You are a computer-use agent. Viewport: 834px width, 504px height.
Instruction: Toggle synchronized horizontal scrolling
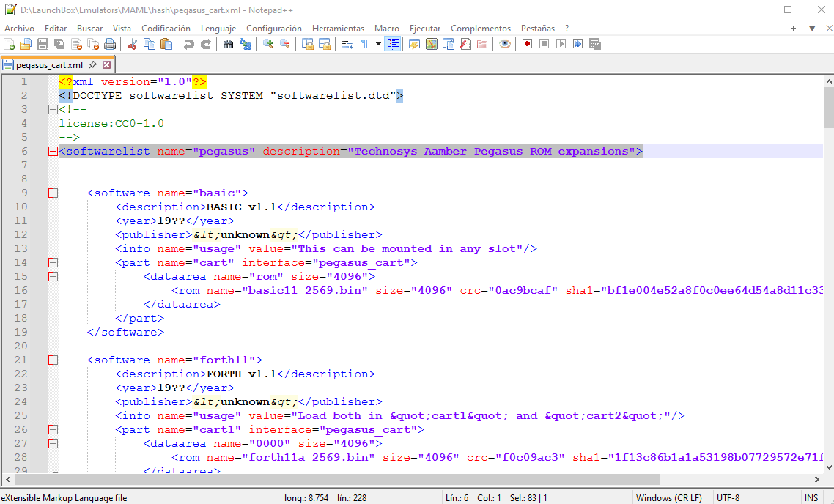(x=325, y=44)
